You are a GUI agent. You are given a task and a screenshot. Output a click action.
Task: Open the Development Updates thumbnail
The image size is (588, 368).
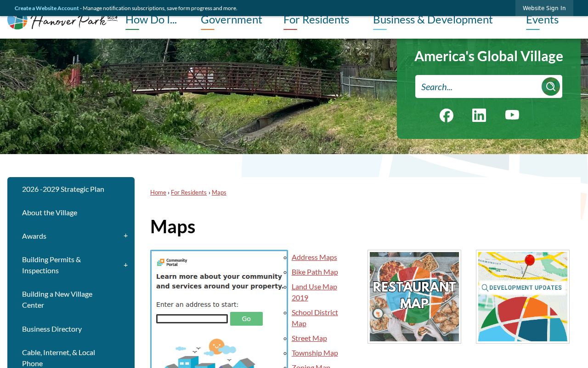(523, 297)
